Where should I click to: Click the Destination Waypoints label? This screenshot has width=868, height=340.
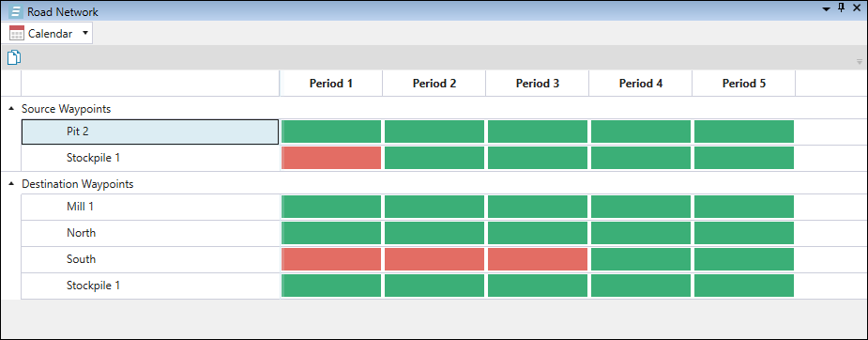(78, 184)
